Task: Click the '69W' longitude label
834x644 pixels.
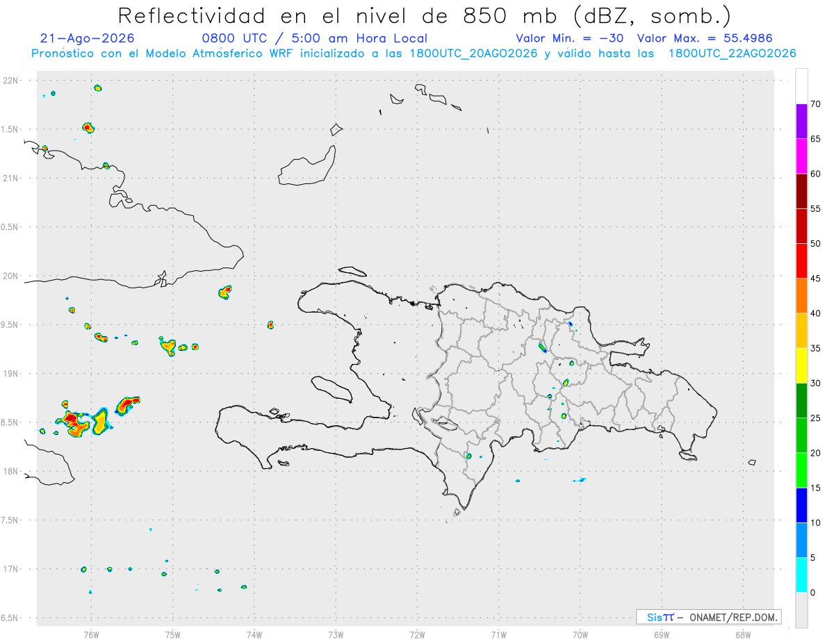Action: 662,634
